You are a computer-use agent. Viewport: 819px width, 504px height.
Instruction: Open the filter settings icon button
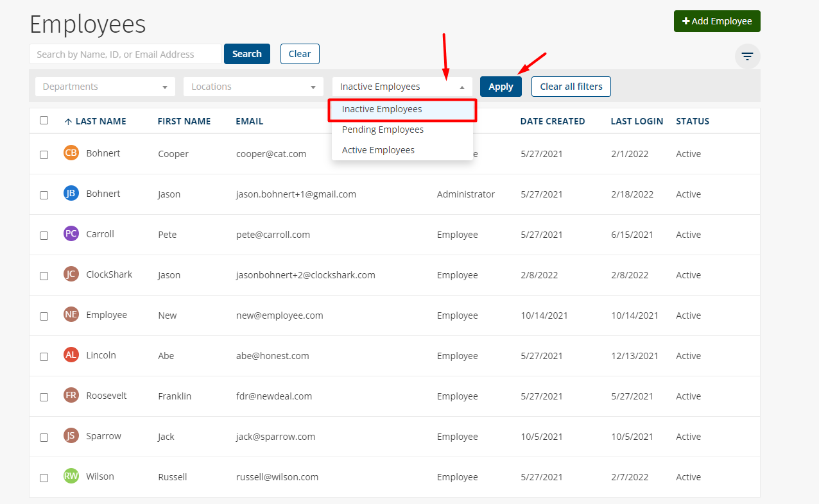[747, 56]
